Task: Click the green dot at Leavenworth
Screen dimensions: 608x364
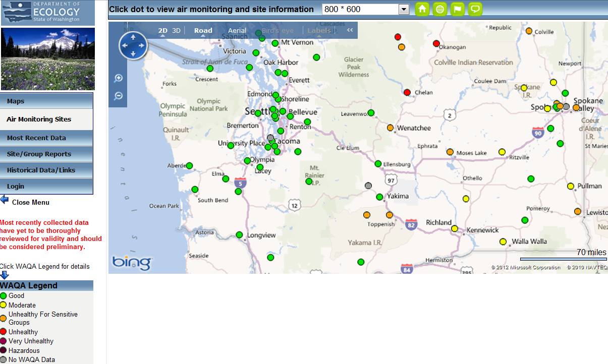Action: 371,113
